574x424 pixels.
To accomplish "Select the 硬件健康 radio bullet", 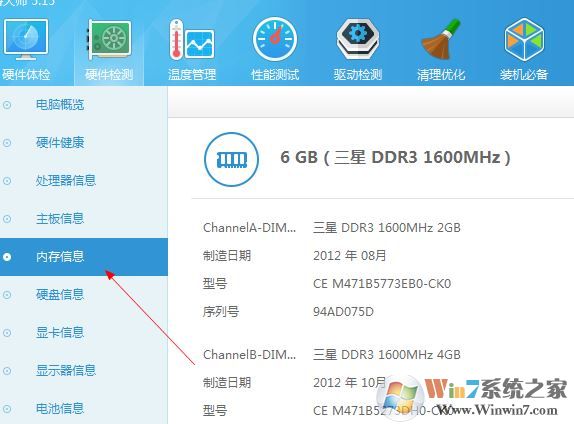I will (7, 143).
